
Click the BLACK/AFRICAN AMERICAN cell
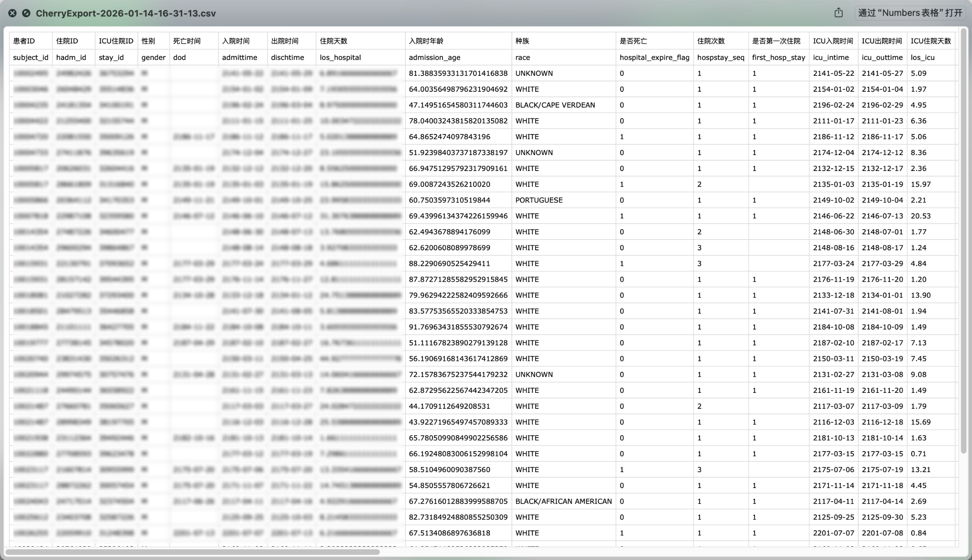pyautogui.click(x=564, y=501)
